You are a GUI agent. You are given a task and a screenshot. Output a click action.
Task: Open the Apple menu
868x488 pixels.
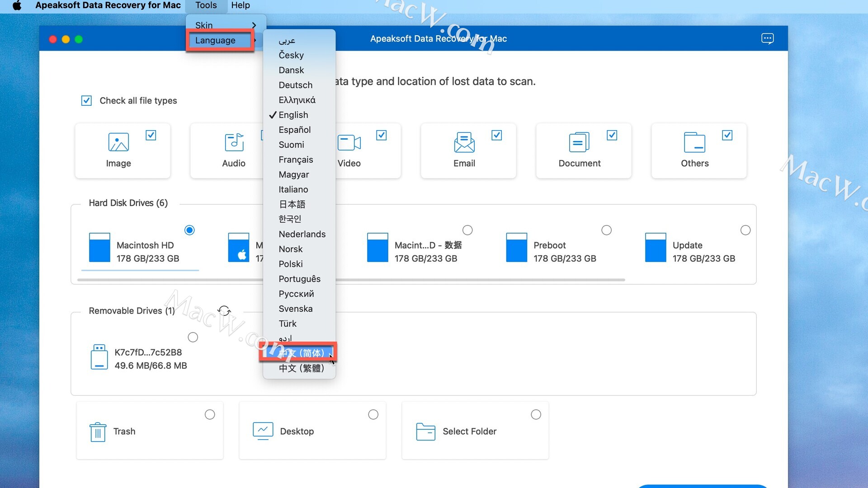[17, 5]
